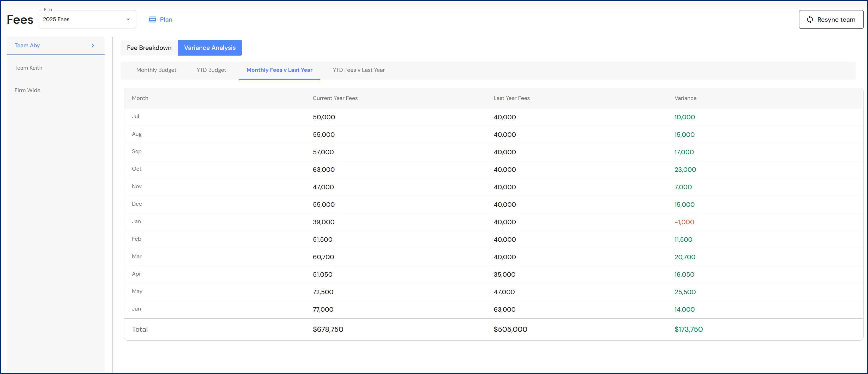The height and width of the screenshot is (374, 868).
Task: Click the Current Year Fees column header
Action: [335, 98]
